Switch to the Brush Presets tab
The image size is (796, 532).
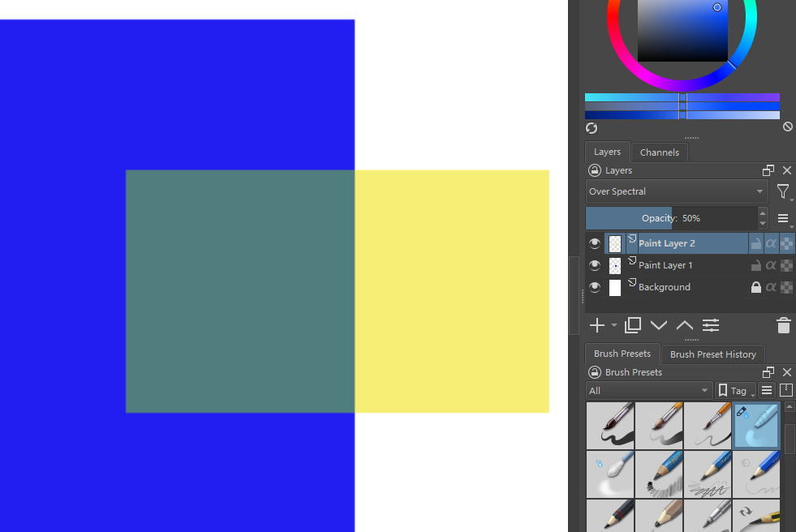point(622,354)
